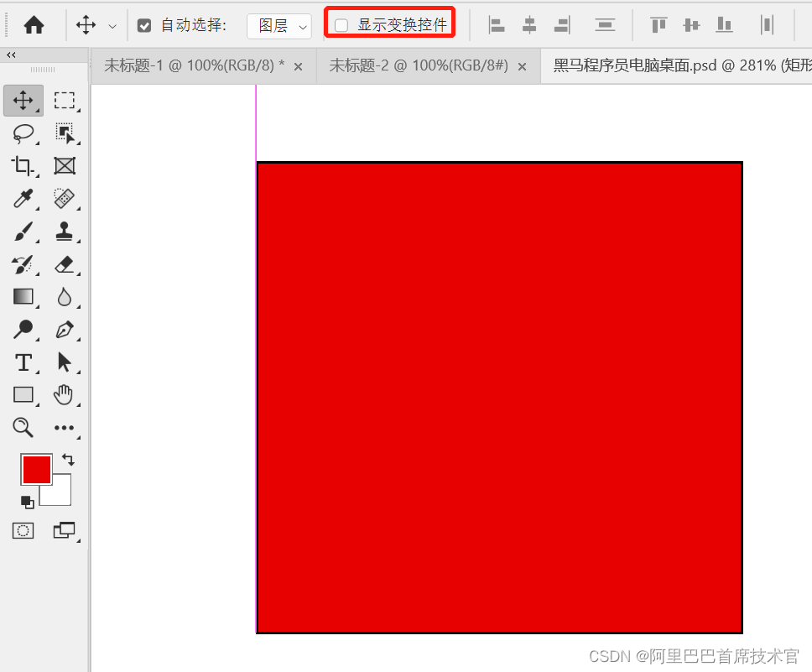
Task: Swap foreground and background colors
Action: pyautogui.click(x=68, y=460)
